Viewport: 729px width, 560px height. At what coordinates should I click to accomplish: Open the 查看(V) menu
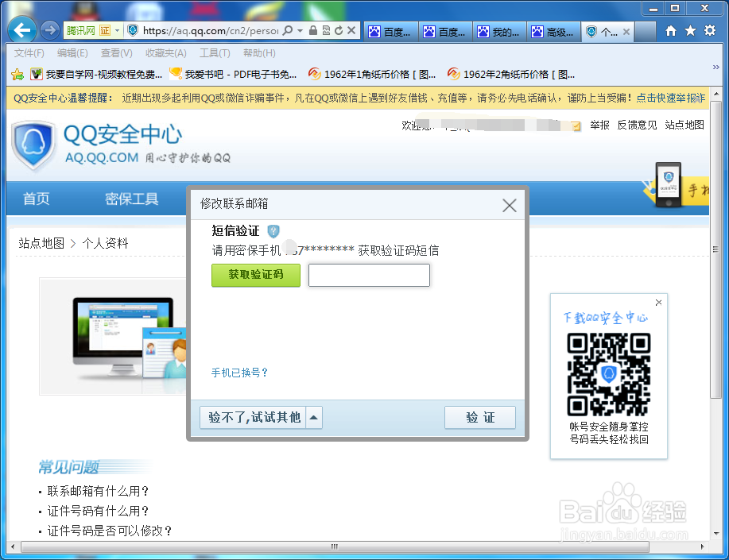[x=116, y=53]
